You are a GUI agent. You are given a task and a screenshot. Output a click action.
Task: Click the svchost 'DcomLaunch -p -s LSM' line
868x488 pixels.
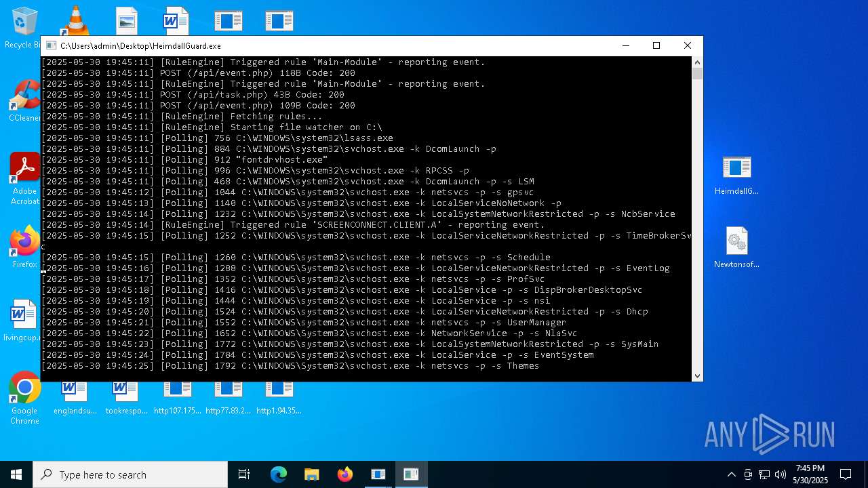tap(288, 182)
